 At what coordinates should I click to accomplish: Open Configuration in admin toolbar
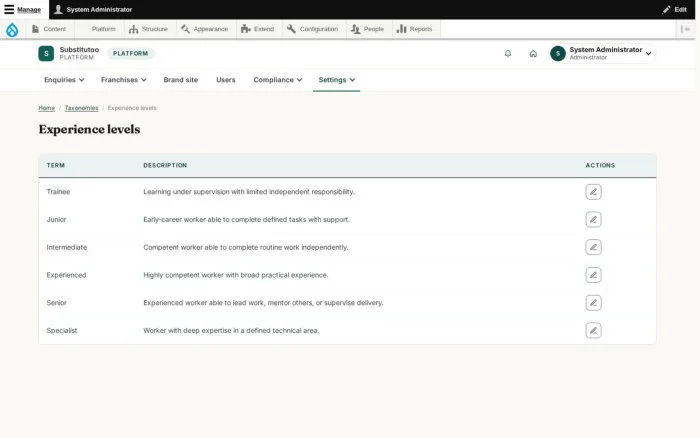(x=313, y=29)
